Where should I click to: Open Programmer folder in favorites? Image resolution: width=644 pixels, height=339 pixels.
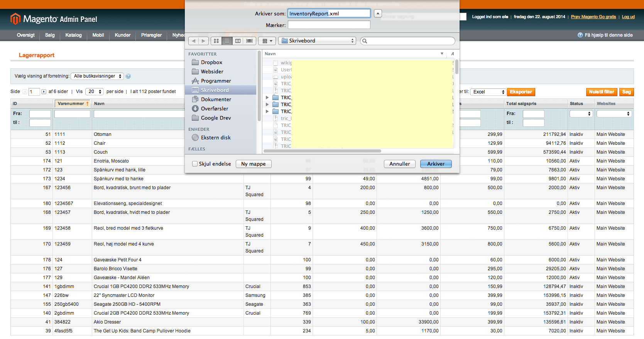[x=216, y=81]
